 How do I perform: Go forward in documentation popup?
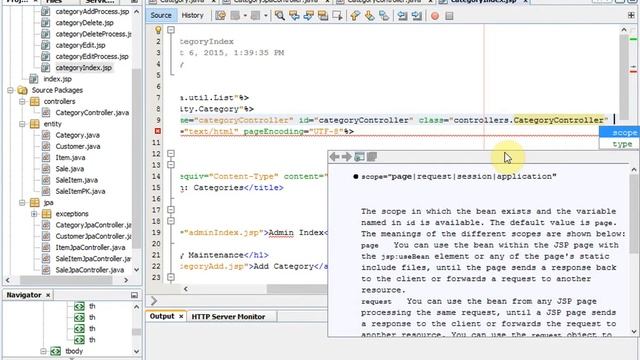[347, 157]
